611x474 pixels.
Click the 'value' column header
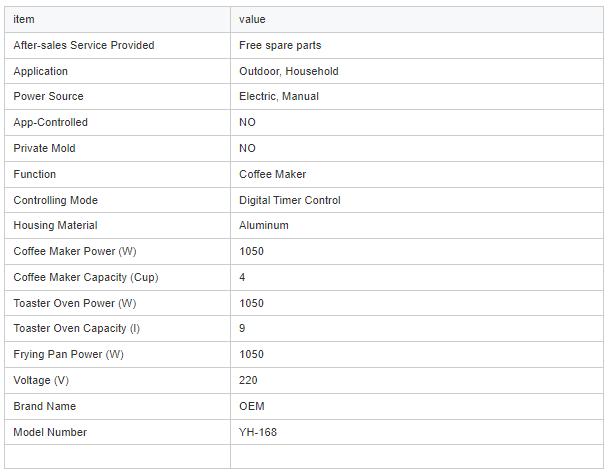[252, 19]
